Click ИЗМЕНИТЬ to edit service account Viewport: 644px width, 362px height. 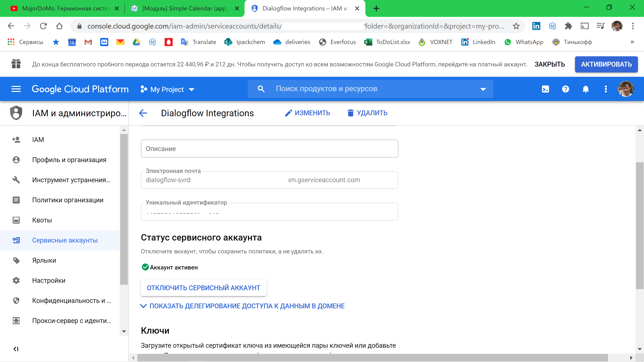[x=308, y=113]
